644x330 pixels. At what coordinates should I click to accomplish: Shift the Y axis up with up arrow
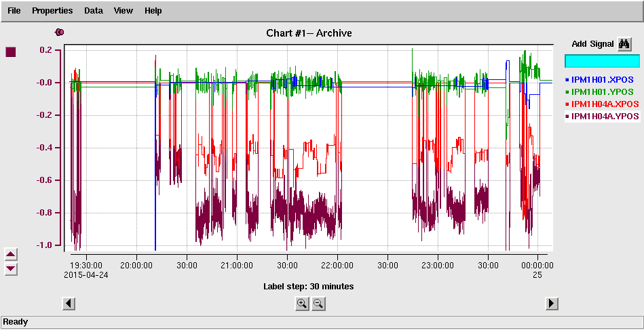(11, 254)
